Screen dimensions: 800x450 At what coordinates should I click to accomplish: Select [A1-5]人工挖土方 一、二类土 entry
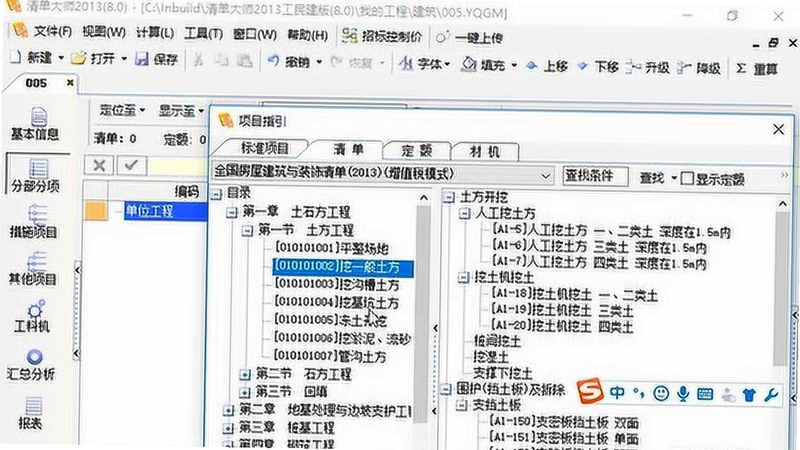[610, 231]
